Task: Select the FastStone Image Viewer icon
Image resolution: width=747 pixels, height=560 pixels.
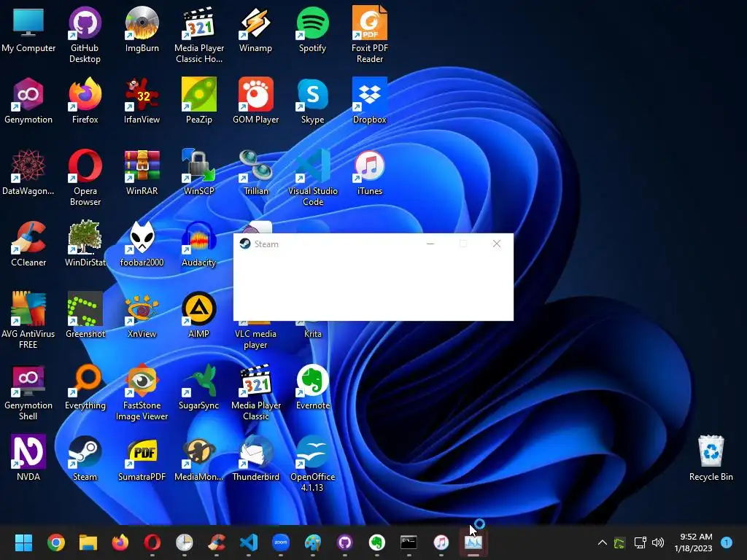Action: tap(142, 392)
